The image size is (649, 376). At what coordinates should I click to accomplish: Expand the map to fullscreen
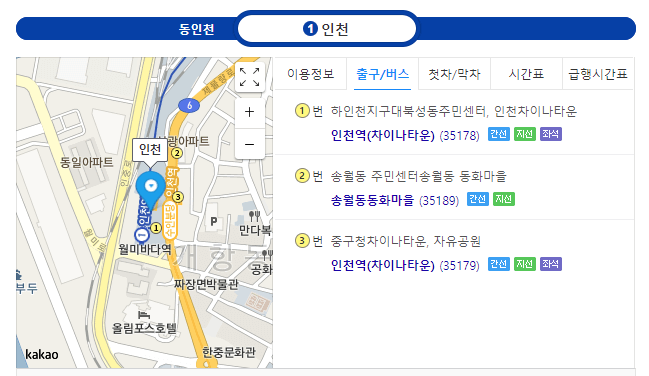tap(250, 77)
